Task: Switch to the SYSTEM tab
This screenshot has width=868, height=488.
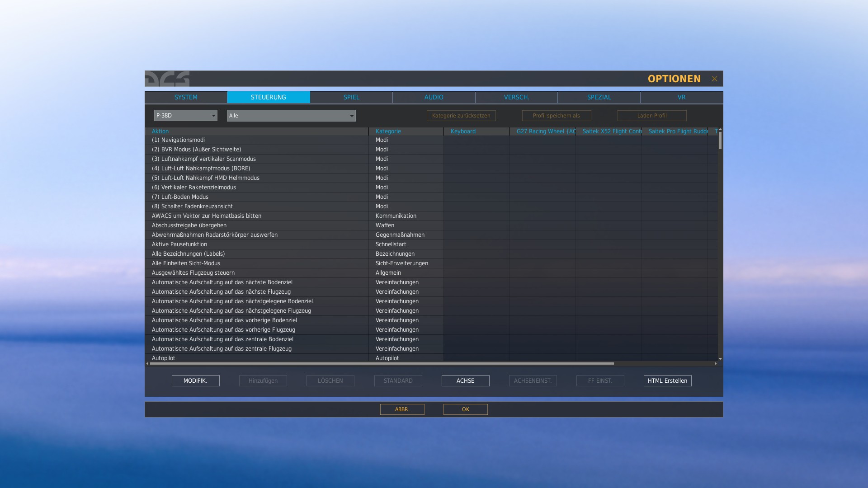Action: (x=186, y=97)
